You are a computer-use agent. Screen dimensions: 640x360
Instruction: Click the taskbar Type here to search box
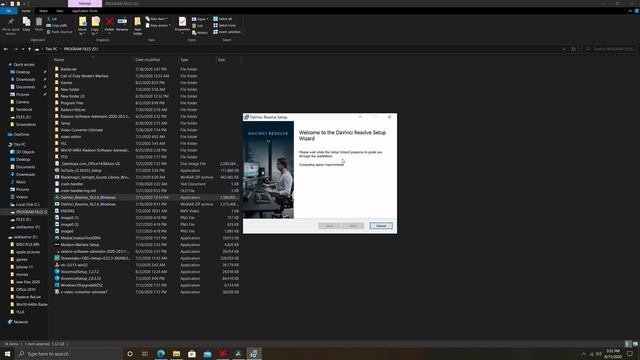pyautogui.click(x=69, y=354)
